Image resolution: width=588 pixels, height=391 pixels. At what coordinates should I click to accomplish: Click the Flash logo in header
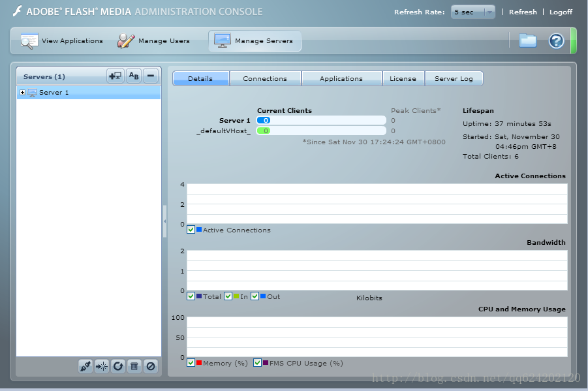click(17, 11)
